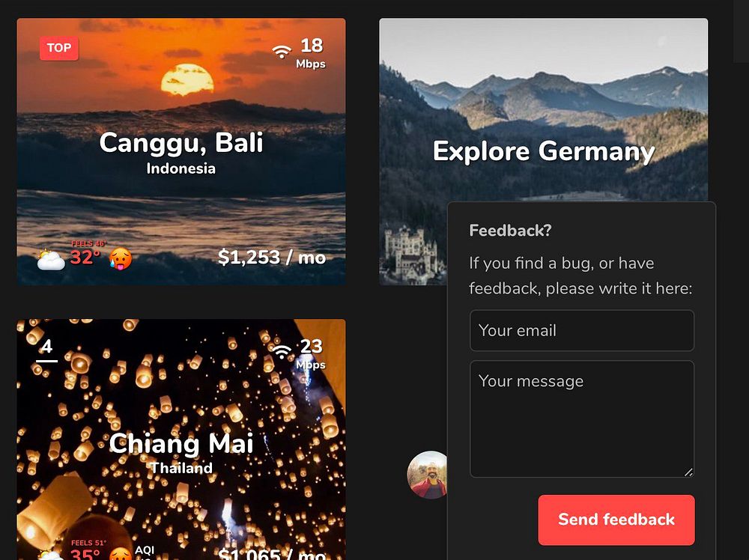Open the Canggu, Bali city card
This screenshot has height=560, width=749.
click(181, 151)
